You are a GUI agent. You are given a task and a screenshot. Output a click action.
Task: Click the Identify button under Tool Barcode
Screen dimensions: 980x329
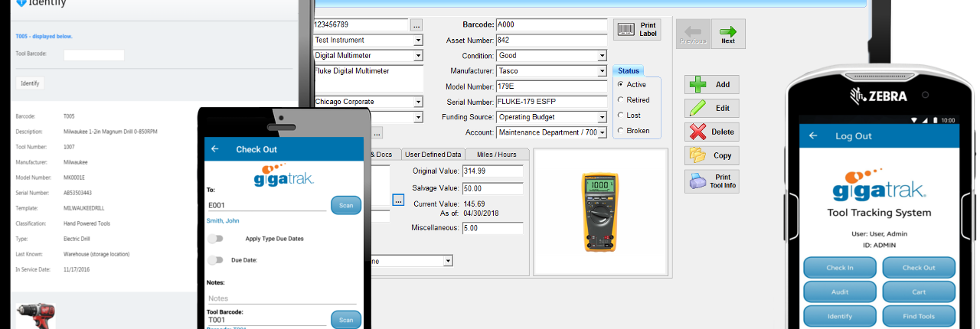pyautogui.click(x=30, y=83)
